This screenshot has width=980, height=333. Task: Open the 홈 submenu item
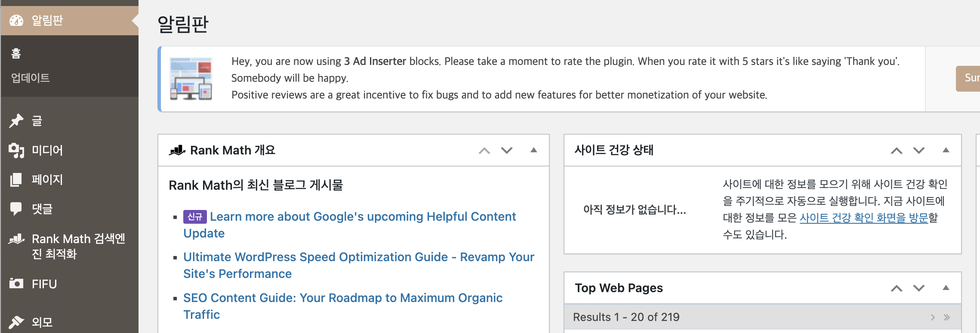(16, 53)
